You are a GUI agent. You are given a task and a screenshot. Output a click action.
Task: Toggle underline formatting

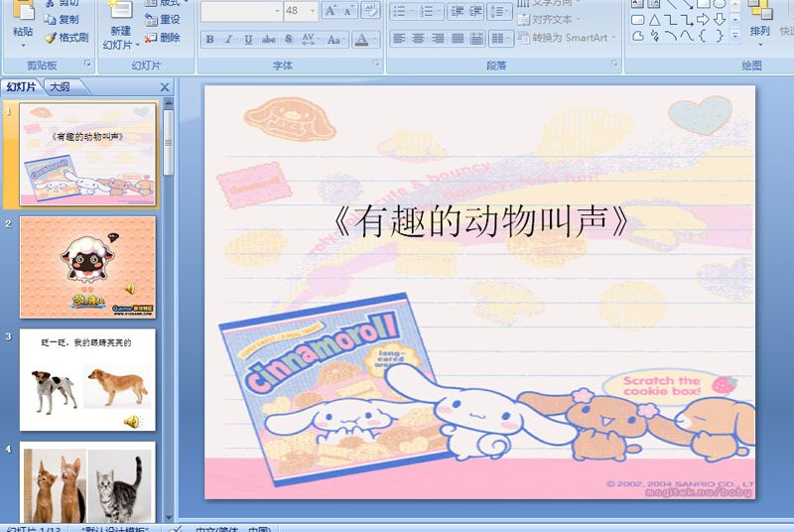[248, 39]
